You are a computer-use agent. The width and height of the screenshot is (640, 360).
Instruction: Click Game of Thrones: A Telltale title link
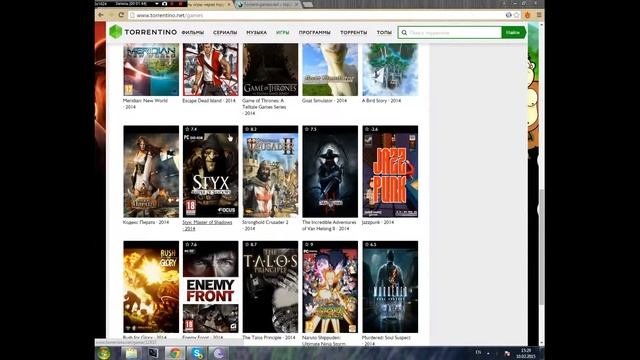(x=264, y=107)
